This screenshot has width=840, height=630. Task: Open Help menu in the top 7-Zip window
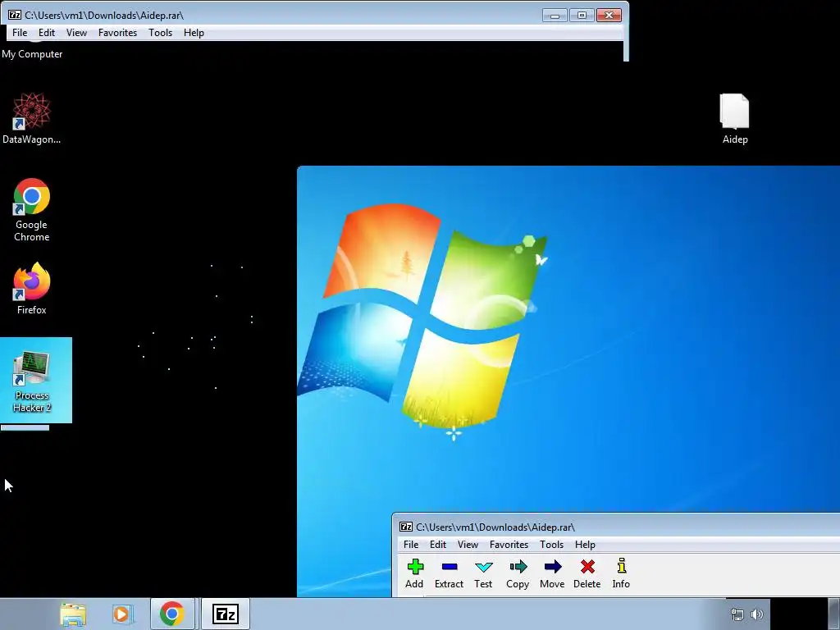point(194,33)
